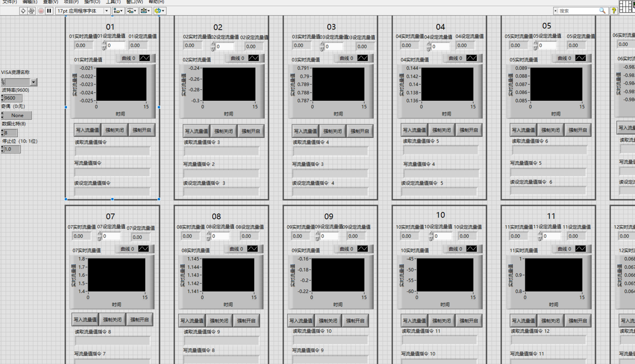Toggle the 08 写入流量值 button
The width and height of the screenshot is (635, 364).
[192, 321]
